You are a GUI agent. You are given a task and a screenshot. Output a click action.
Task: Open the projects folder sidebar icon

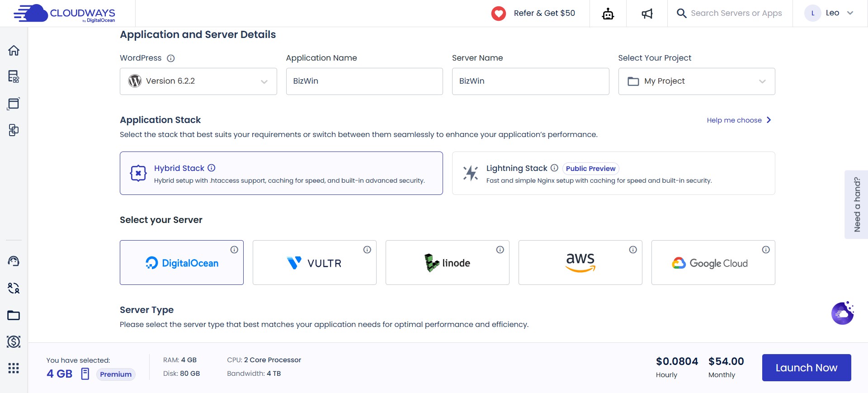pyautogui.click(x=14, y=315)
